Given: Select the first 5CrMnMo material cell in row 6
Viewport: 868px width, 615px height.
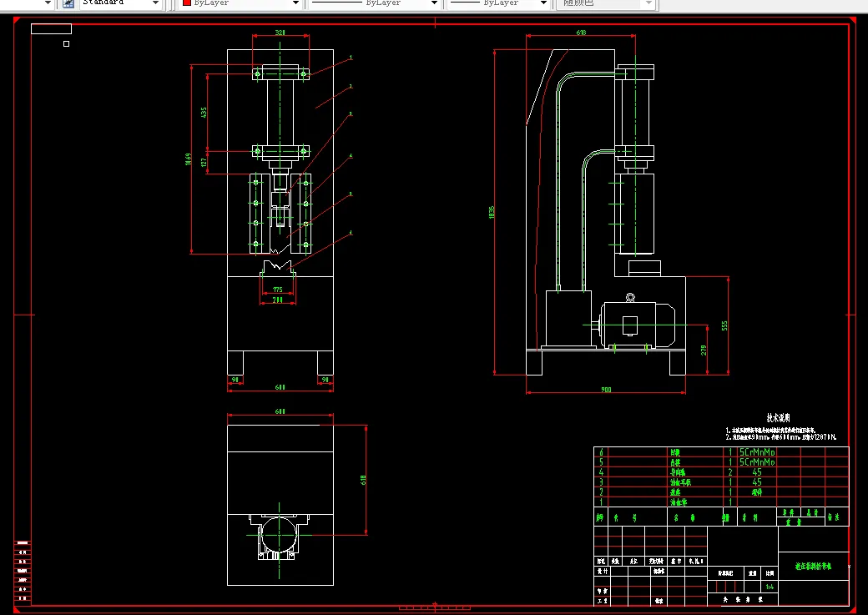Looking at the screenshot, I should click(757, 452).
